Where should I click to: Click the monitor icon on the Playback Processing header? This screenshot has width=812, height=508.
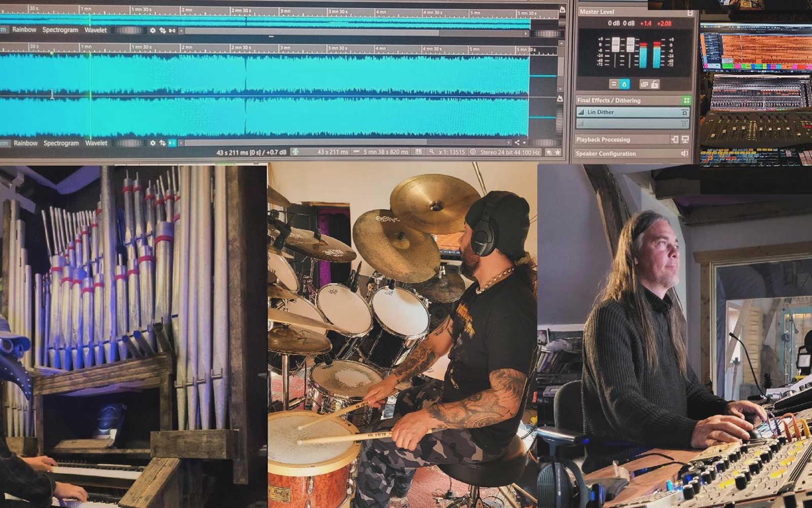[685, 139]
